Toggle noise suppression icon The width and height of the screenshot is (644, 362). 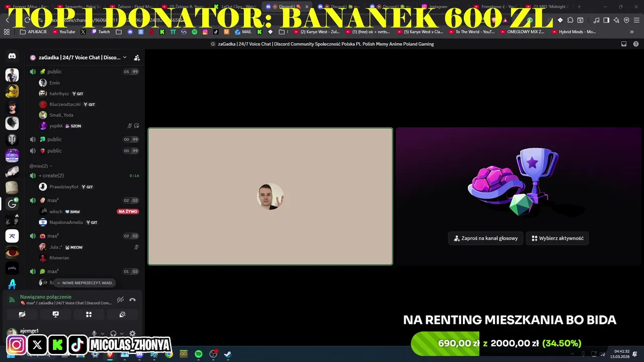120,300
